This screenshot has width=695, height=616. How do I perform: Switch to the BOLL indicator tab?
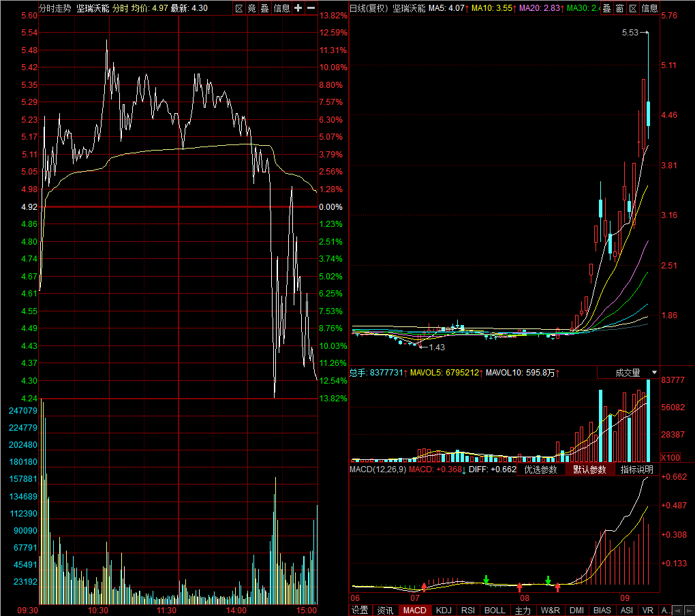[495, 611]
